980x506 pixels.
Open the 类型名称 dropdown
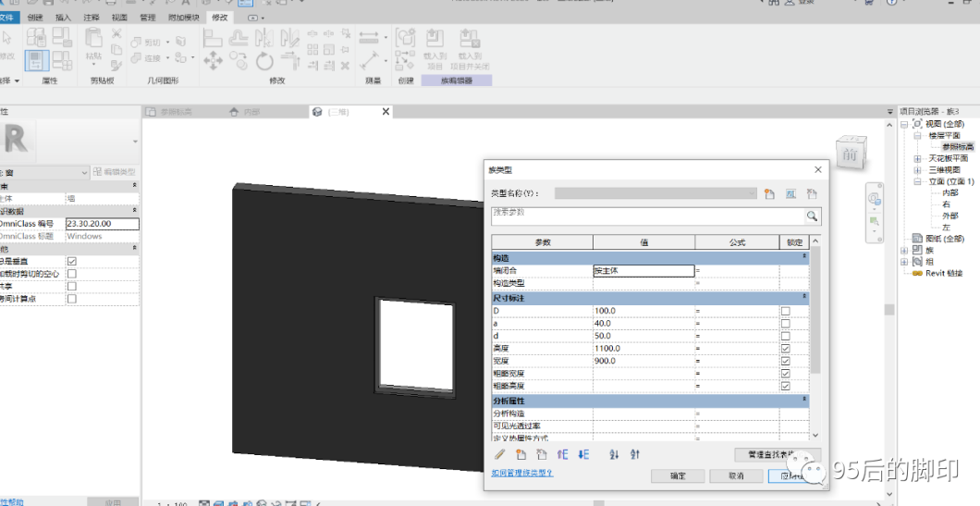point(656,193)
